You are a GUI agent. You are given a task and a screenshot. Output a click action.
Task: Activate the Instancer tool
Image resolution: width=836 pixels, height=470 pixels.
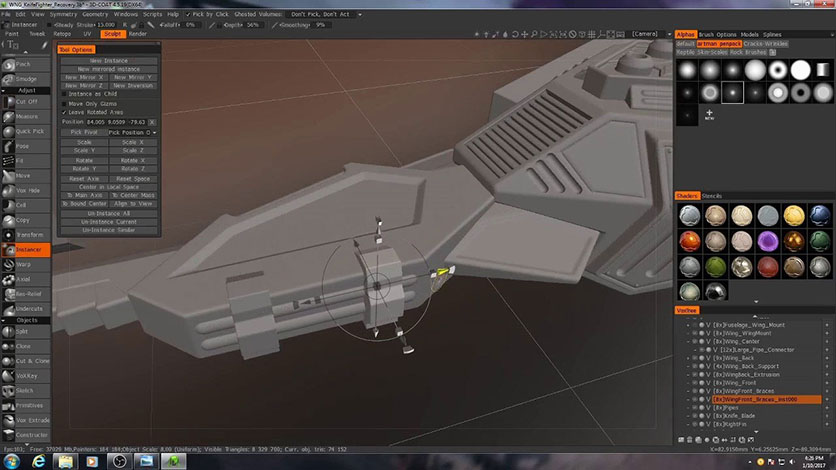pyautogui.click(x=26, y=249)
